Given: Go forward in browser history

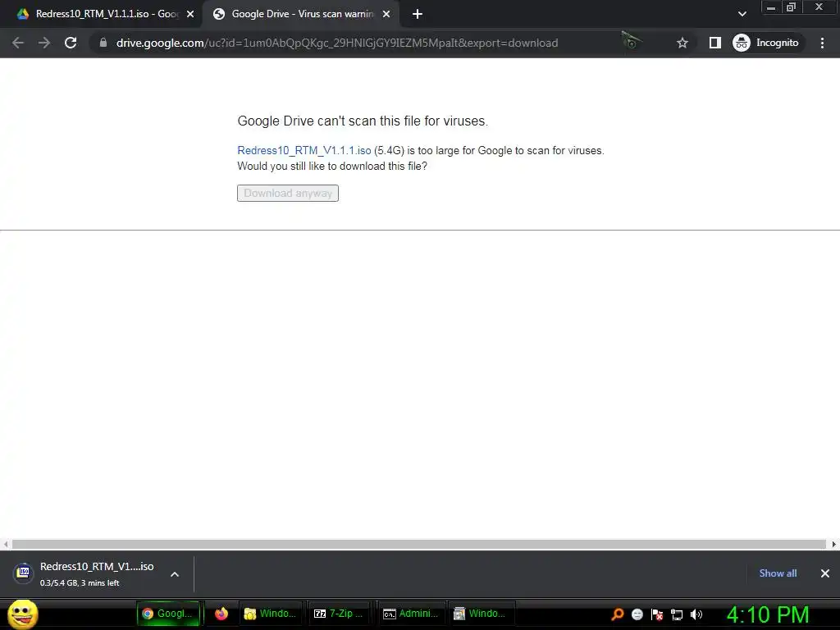Looking at the screenshot, I should (x=44, y=43).
